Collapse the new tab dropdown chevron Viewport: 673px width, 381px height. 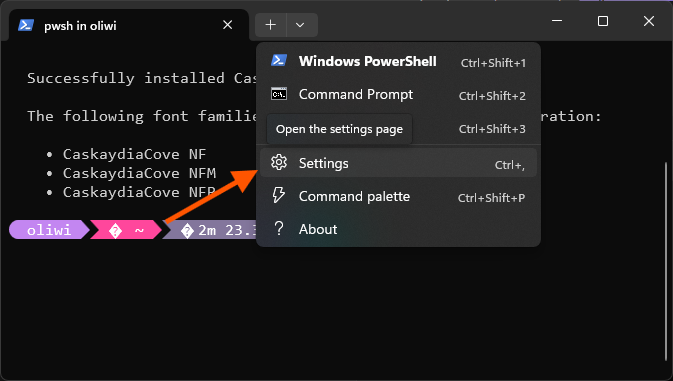click(300, 25)
